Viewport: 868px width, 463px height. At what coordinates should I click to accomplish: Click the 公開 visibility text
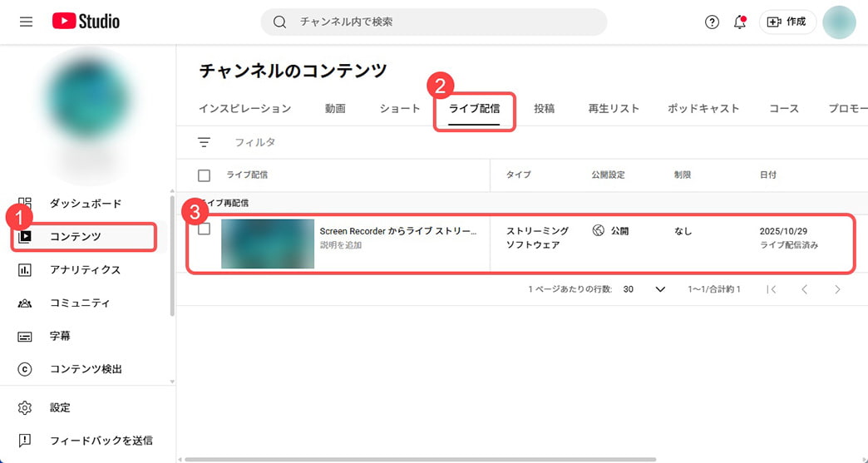pyautogui.click(x=619, y=231)
